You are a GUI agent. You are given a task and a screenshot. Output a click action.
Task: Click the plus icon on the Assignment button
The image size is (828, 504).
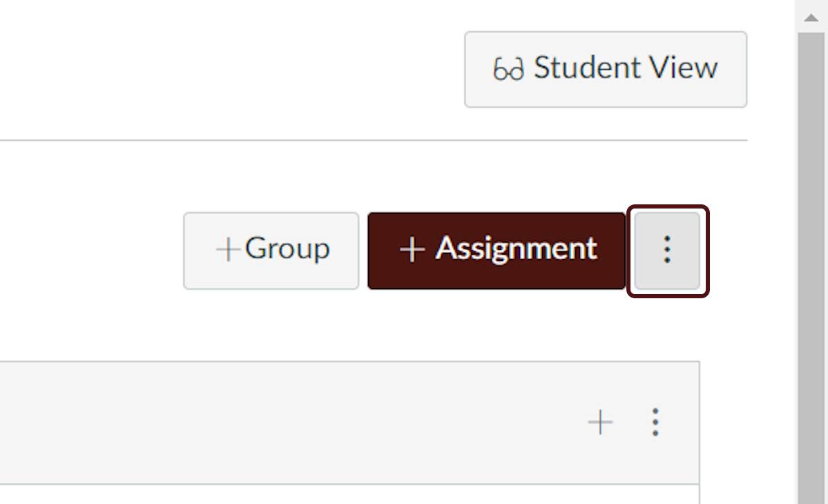coord(412,250)
